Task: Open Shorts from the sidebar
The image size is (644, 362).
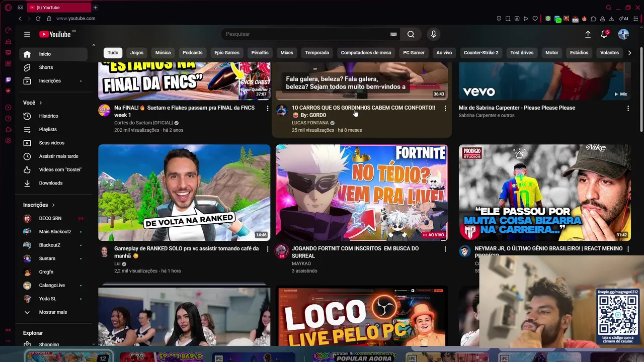Action: pos(53,67)
